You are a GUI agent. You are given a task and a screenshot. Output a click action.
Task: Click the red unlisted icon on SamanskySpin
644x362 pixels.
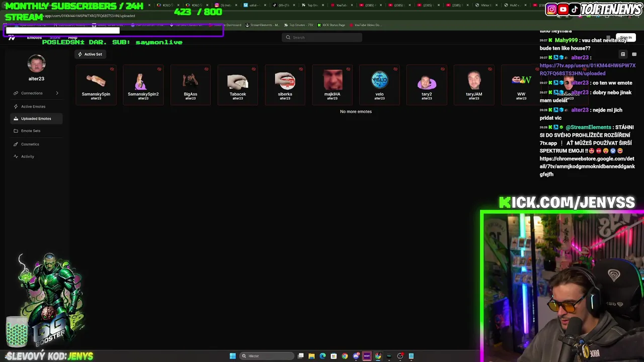click(x=112, y=69)
